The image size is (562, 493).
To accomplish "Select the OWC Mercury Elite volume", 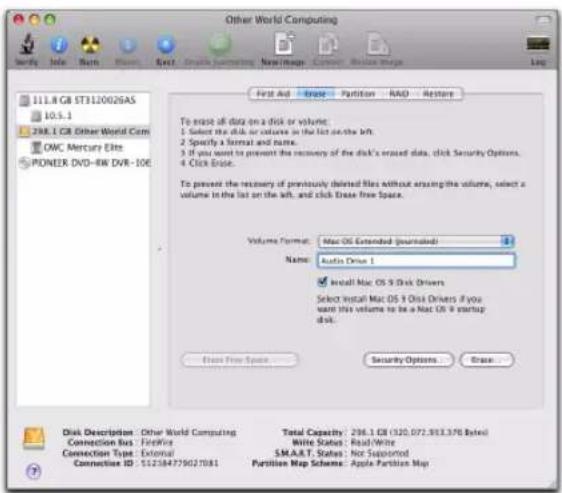I will pyautogui.click(x=84, y=147).
